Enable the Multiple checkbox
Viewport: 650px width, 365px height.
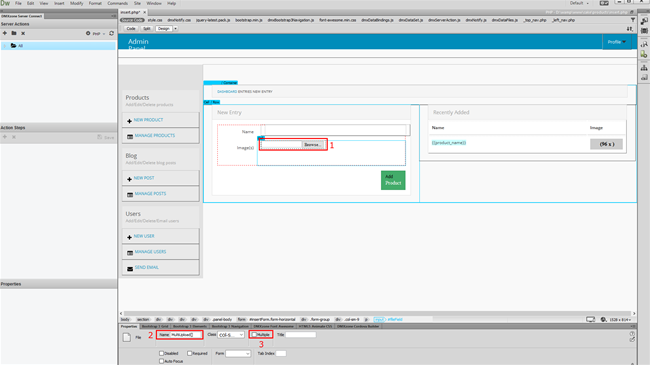point(254,335)
